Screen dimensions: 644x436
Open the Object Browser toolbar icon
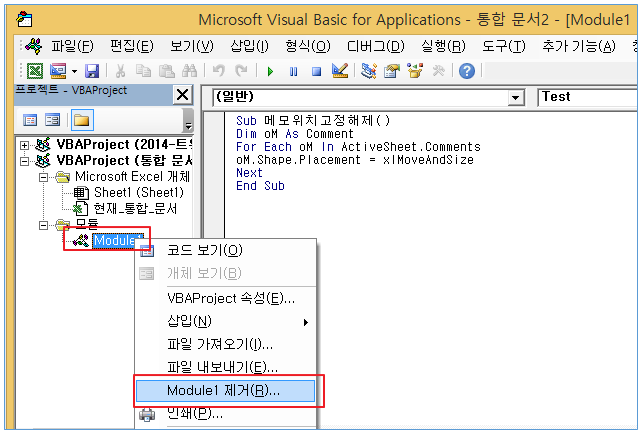pos(415,71)
